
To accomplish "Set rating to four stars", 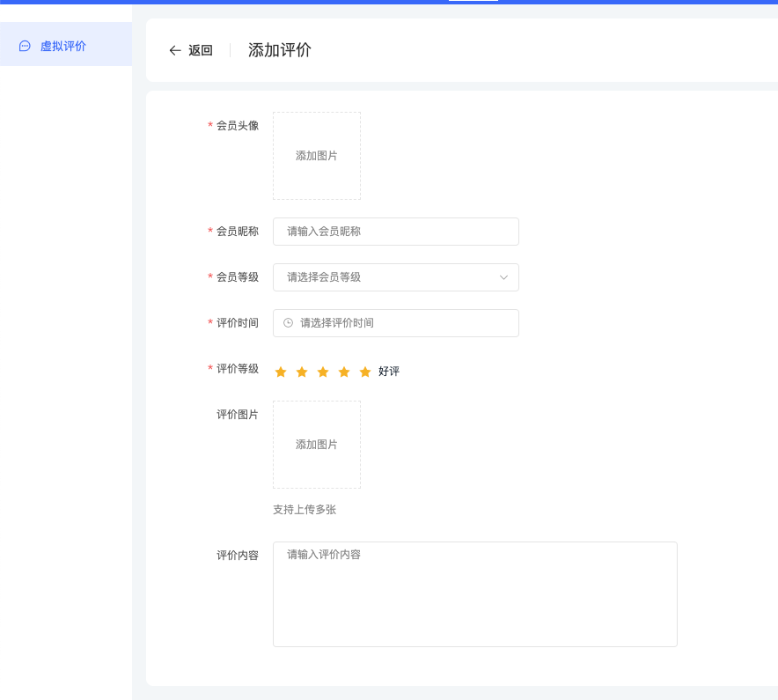I will [344, 372].
